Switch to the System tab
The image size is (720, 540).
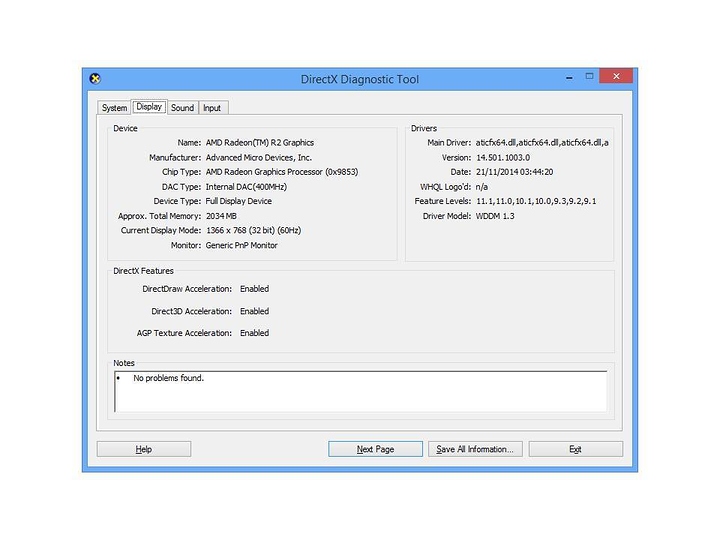(x=114, y=108)
